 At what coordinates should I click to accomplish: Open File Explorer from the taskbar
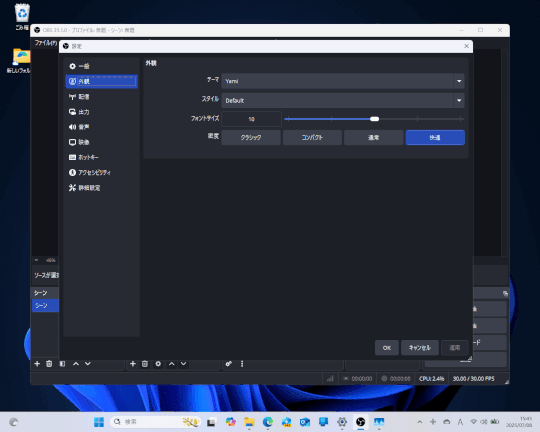[x=249, y=422]
